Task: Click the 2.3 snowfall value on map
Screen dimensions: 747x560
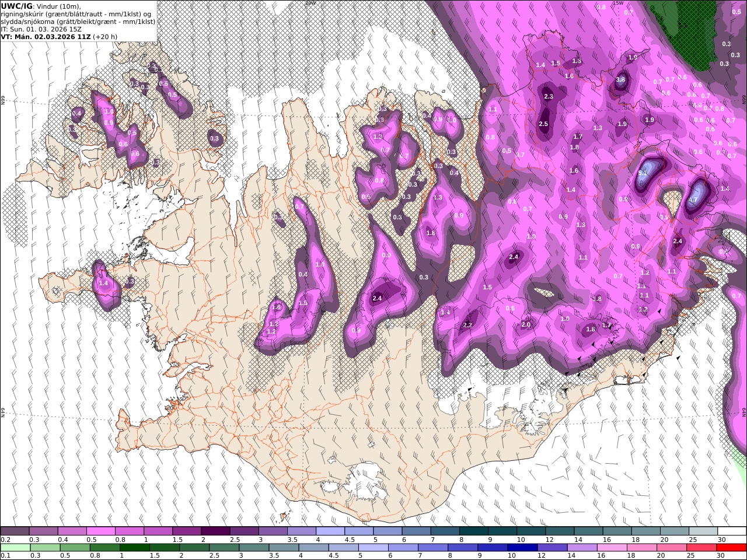Action: tap(549, 97)
